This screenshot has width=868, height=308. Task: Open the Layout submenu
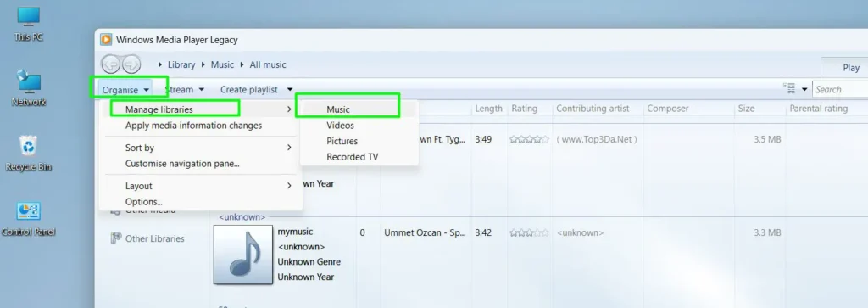pyautogui.click(x=202, y=186)
